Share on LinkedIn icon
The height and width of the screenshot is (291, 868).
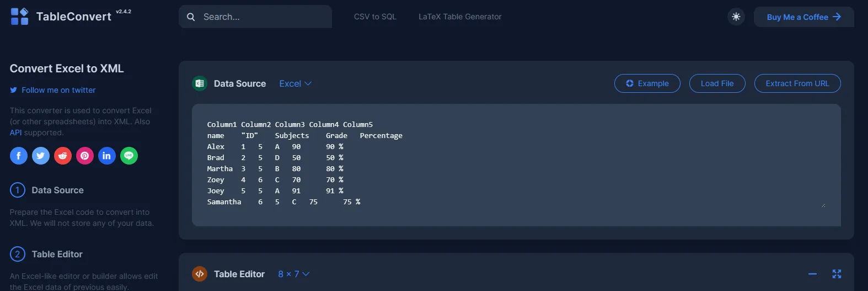coord(107,156)
